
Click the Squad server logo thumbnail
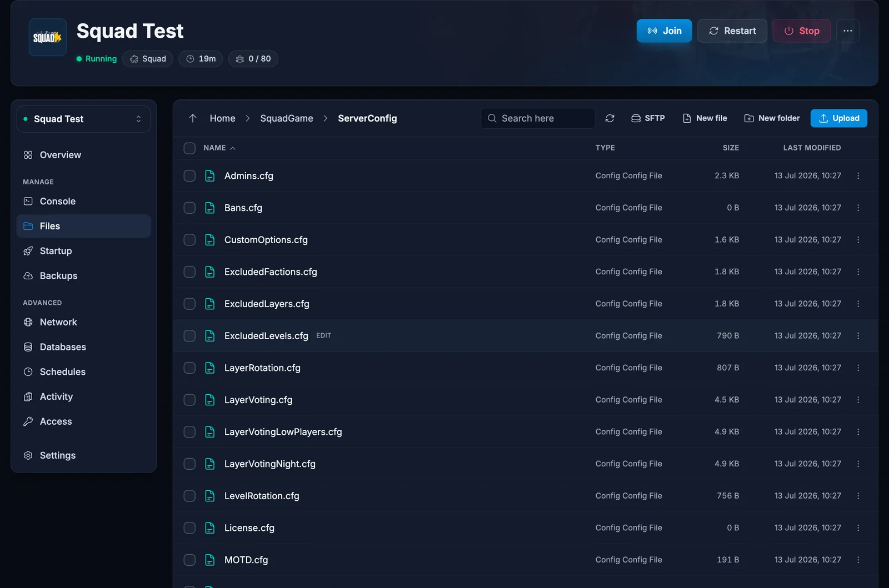click(x=48, y=38)
